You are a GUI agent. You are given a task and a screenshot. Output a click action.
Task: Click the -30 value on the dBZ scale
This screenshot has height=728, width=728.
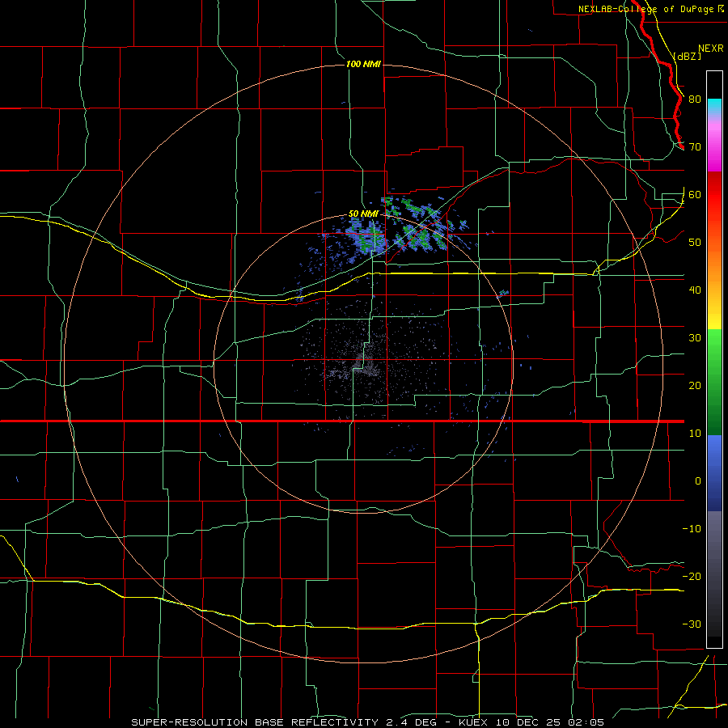[692, 624]
